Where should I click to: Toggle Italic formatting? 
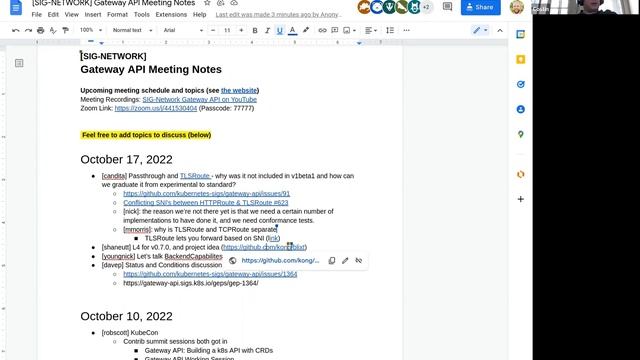point(267,30)
